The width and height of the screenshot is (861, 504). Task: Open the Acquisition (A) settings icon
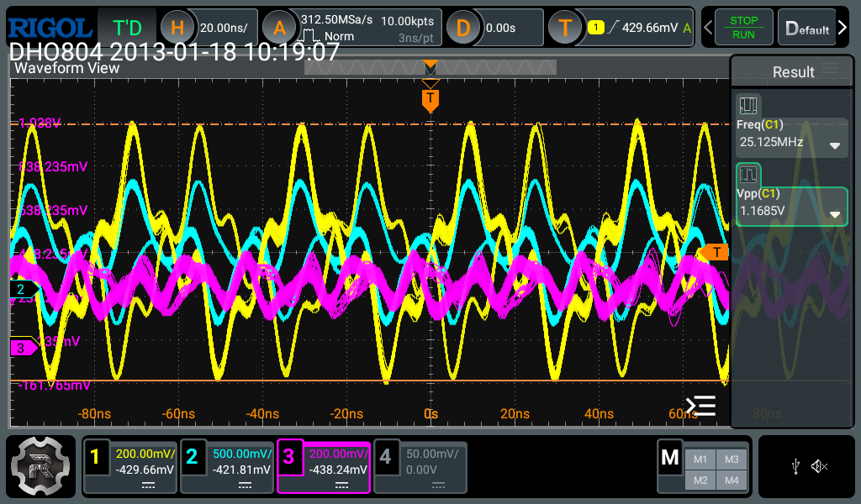click(x=278, y=28)
